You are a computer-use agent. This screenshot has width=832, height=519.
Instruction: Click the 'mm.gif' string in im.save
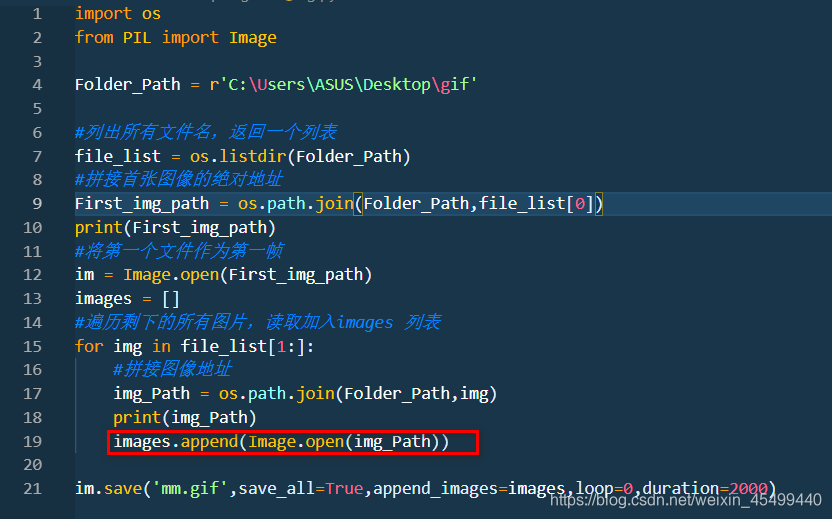tap(190, 489)
